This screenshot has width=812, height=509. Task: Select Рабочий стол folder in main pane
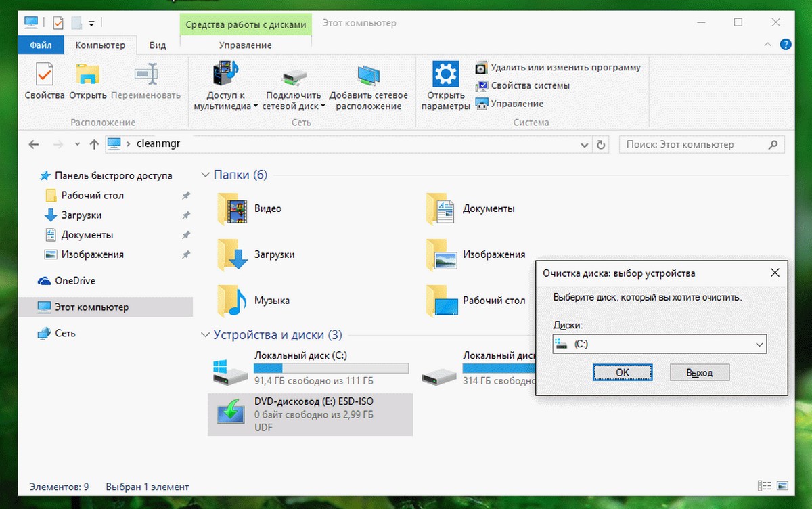(x=476, y=301)
